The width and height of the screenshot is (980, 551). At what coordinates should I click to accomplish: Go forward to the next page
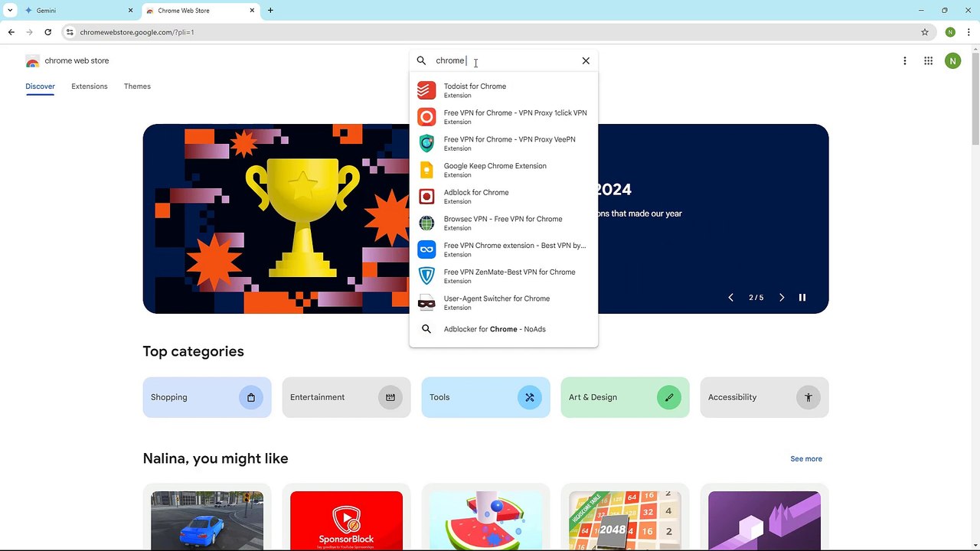(29, 32)
